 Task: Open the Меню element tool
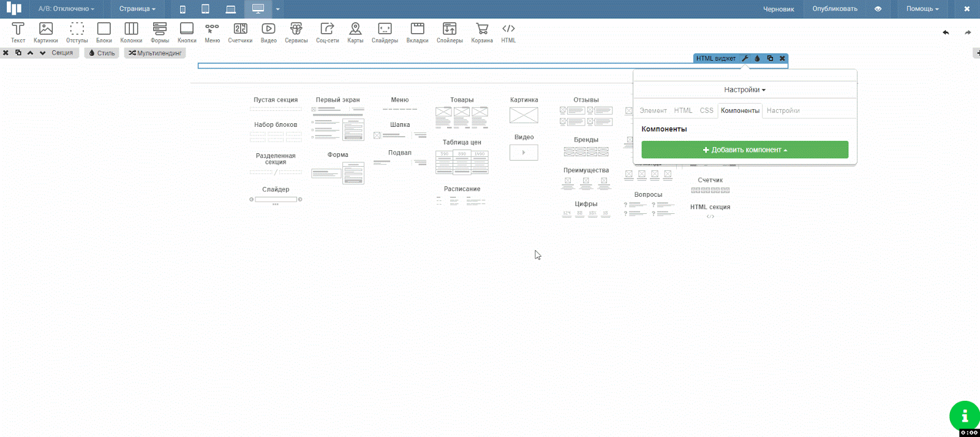point(212,32)
